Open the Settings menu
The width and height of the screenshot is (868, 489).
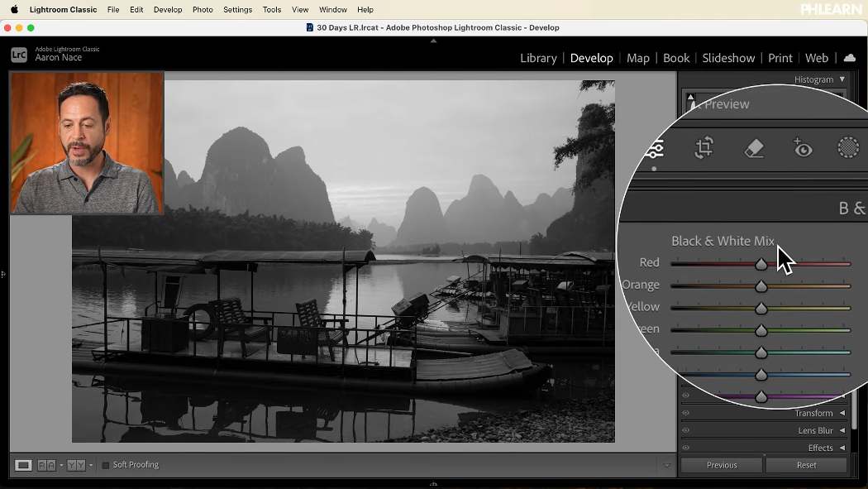[x=237, y=9]
